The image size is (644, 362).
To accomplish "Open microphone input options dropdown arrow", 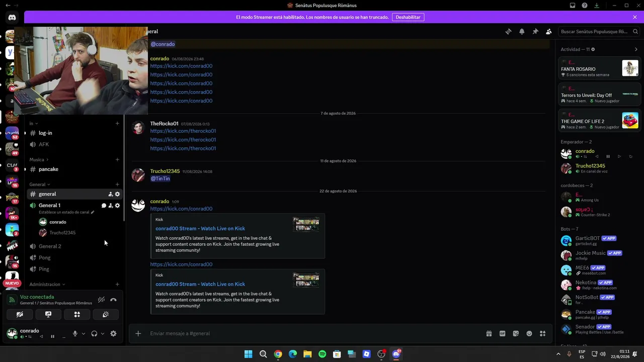I will pyautogui.click(x=84, y=333).
